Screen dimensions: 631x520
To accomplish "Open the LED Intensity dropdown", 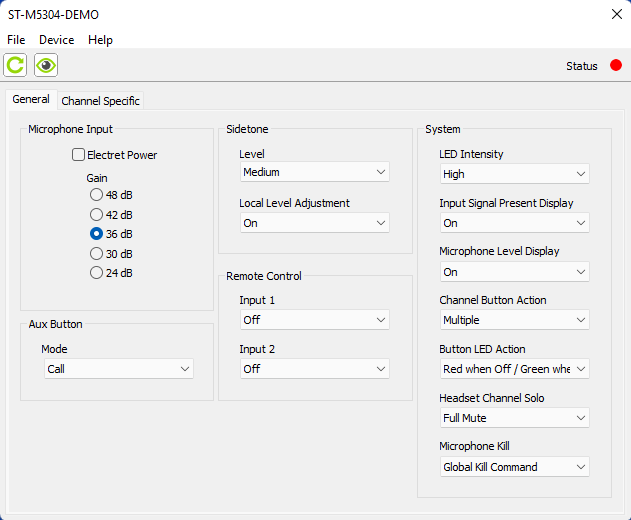I will (x=514, y=174).
